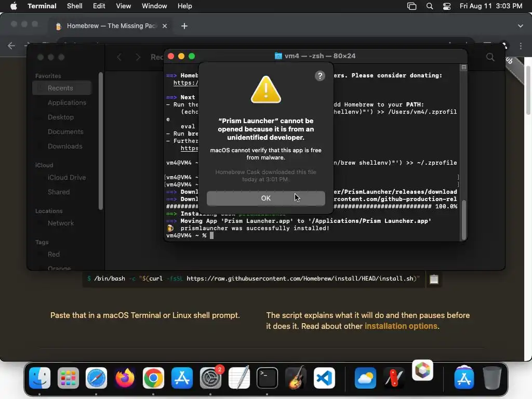Click the Stage Manager windows icon in menu bar
This screenshot has width=532, height=399.
pos(411,6)
